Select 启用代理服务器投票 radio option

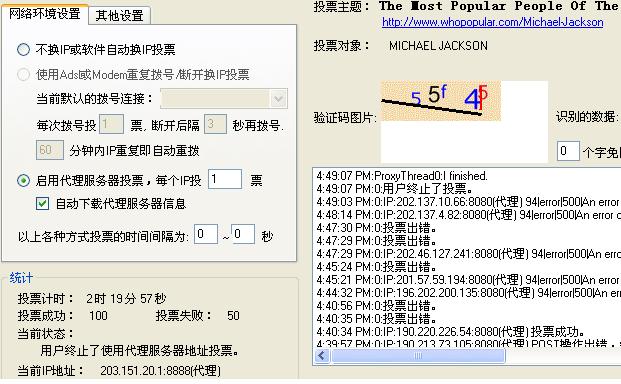23,181
